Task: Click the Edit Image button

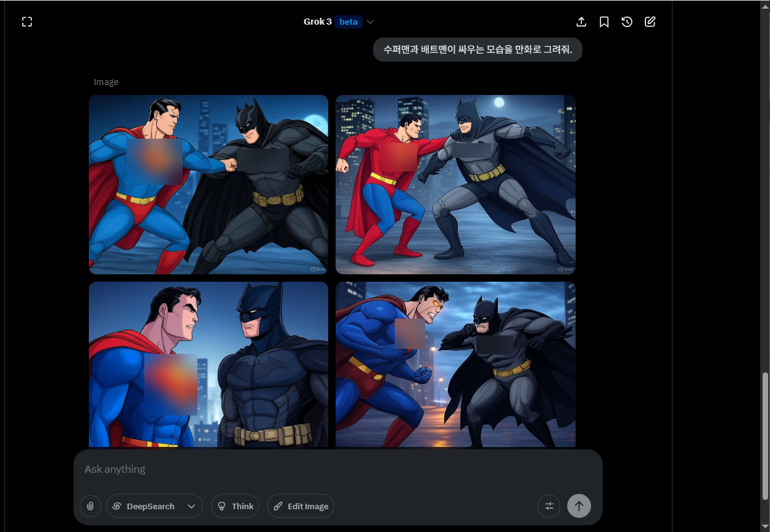Action: pos(300,506)
